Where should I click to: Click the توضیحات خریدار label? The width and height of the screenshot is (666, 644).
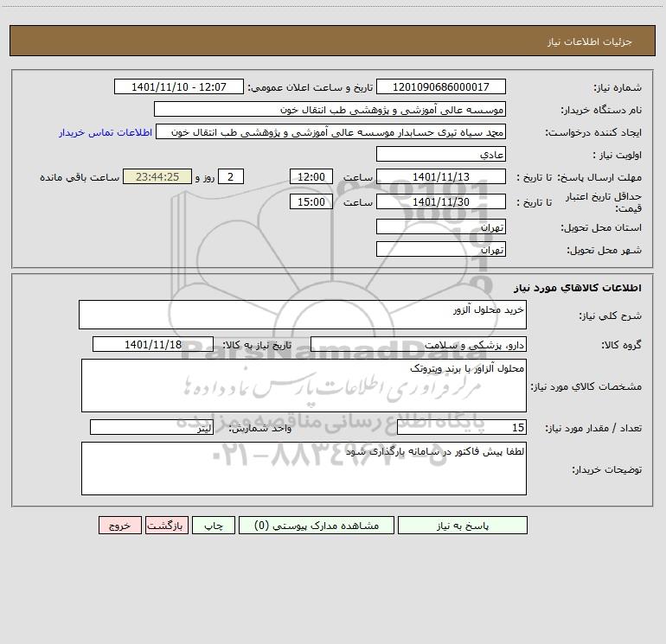click(607, 469)
